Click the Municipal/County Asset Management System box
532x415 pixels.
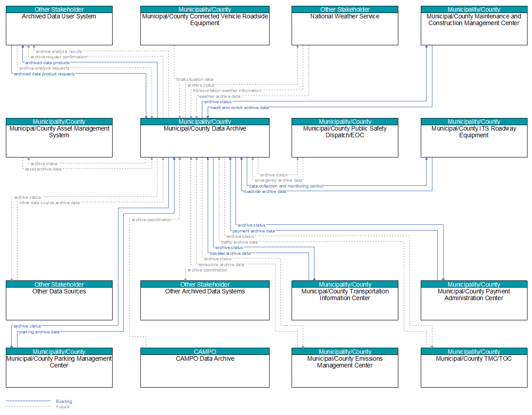pos(59,138)
